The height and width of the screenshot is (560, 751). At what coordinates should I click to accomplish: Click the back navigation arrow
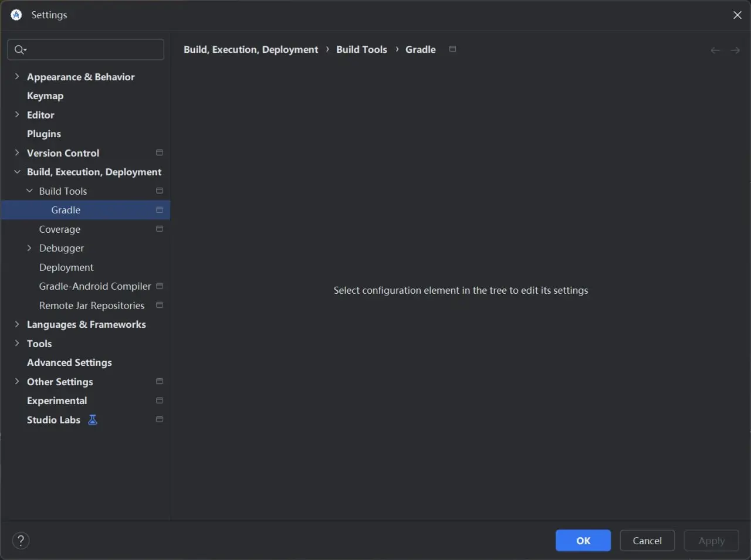pyautogui.click(x=715, y=50)
